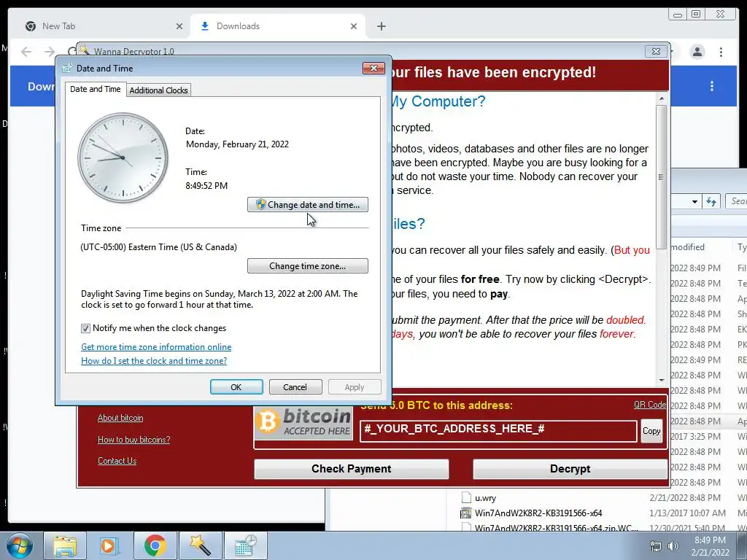Open the QR Code link
The width and height of the screenshot is (747, 560).
point(649,404)
